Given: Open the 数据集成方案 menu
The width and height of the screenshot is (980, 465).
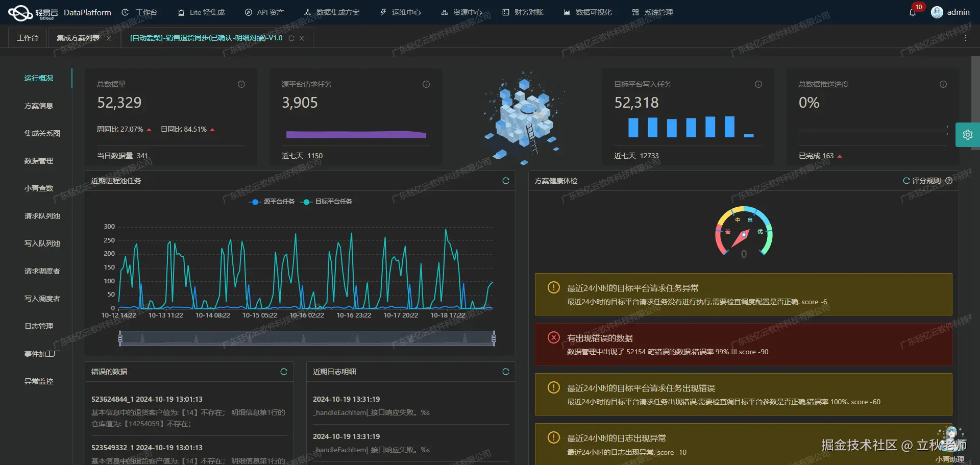Looking at the screenshot, I should 332,12.
